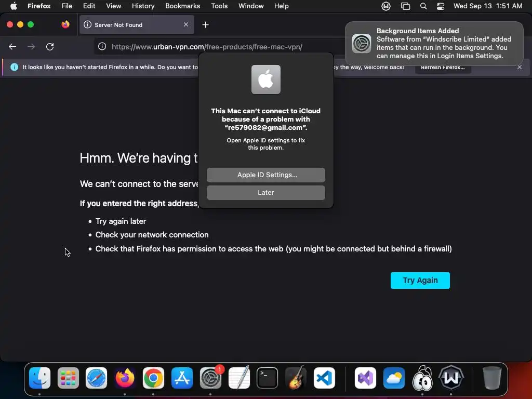Open the Trash in the Dock
Viewport: 532px width, 399px height.
point(492,378)
